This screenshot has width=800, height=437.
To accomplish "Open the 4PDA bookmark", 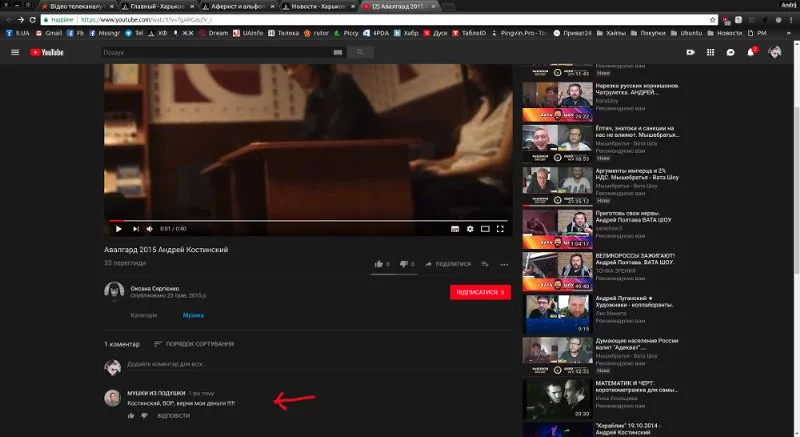I will [376, 33].
